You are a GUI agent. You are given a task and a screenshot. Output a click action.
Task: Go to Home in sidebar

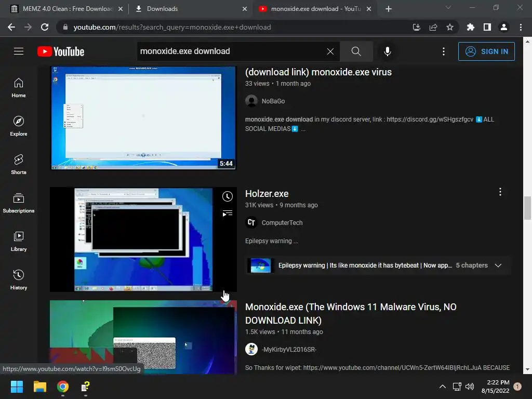[19, 88]
